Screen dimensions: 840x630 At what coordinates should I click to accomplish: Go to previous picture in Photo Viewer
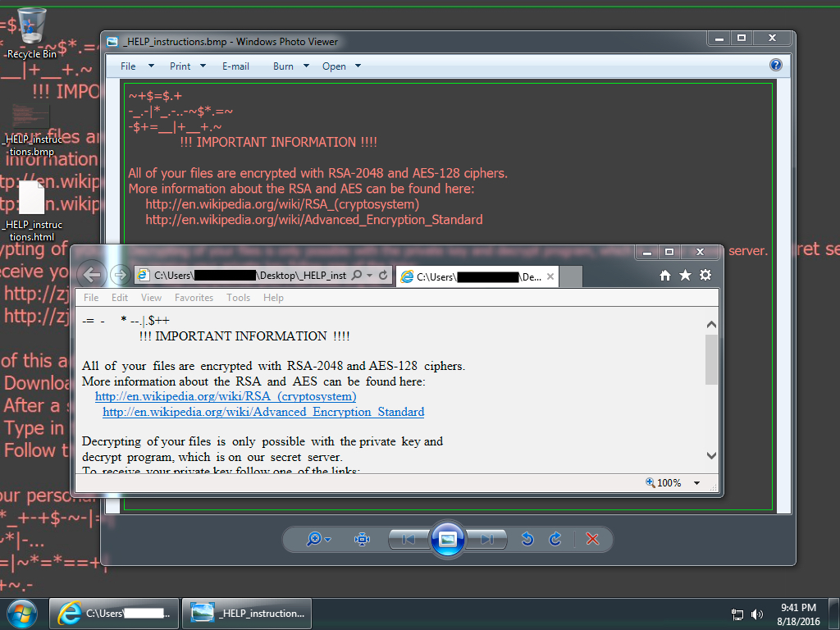point(409,539)
